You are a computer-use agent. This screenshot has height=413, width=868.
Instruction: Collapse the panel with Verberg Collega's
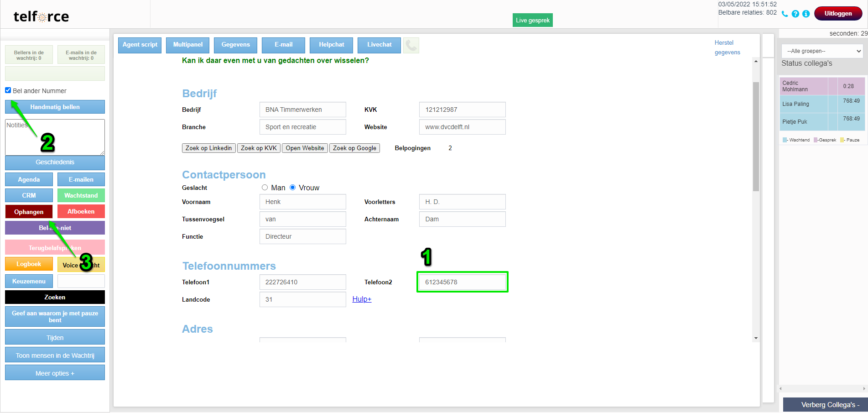825,405
